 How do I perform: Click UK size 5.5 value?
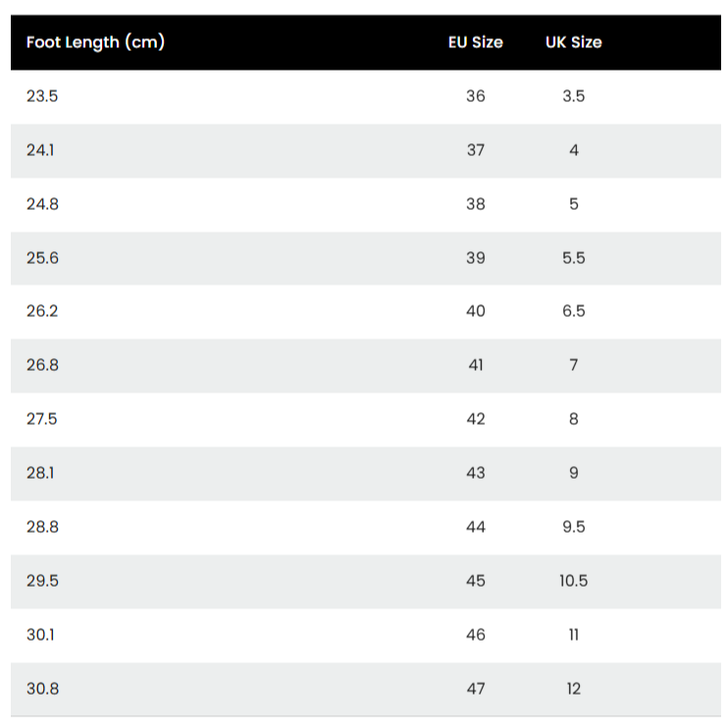tap(574, 258)
